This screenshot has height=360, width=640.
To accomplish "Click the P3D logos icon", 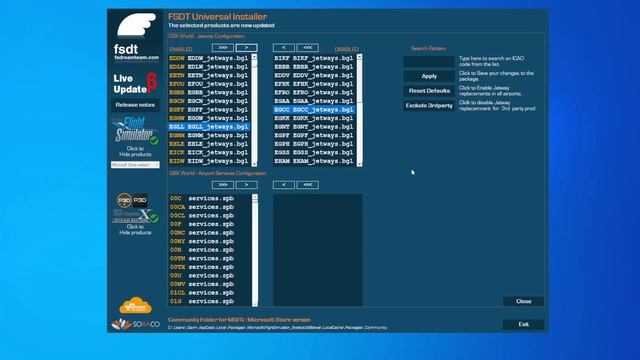I will [x=132, y=200].
